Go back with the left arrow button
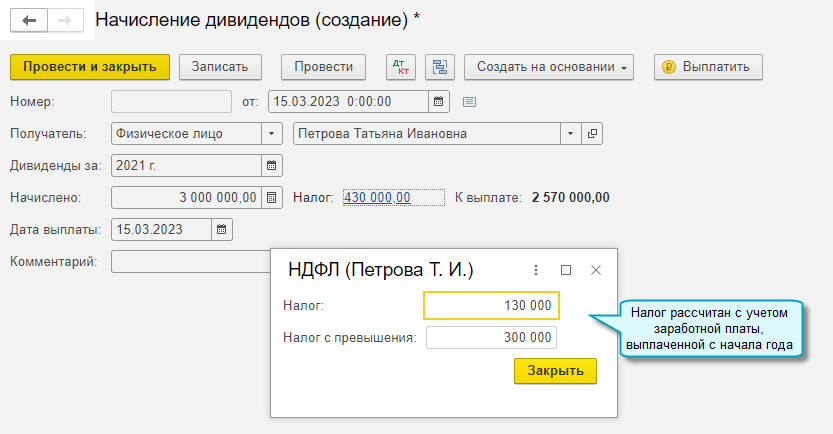833x434 pixels. point(29,21)
